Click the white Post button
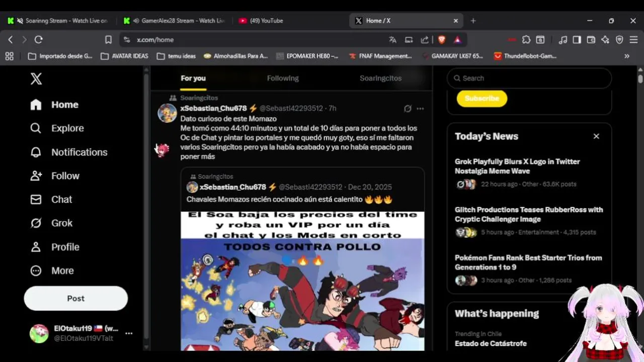The height and width of the screenshot is (362, 644). [x=76, y=298]
